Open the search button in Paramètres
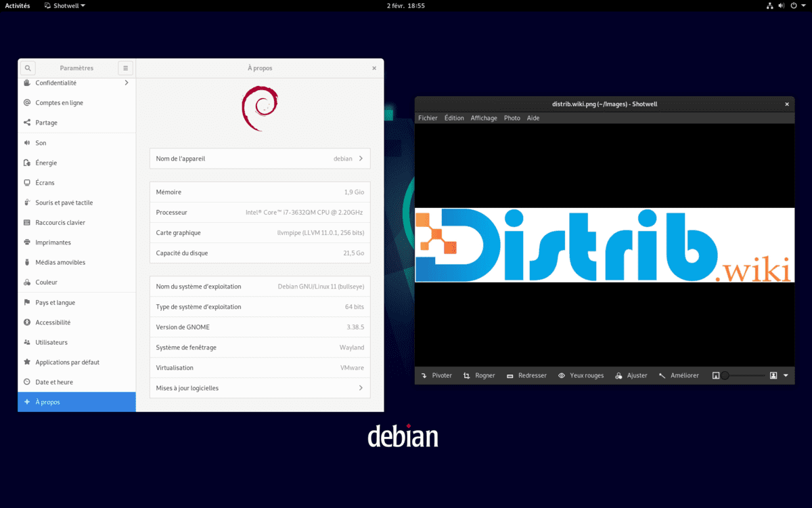 coord(27,68)
